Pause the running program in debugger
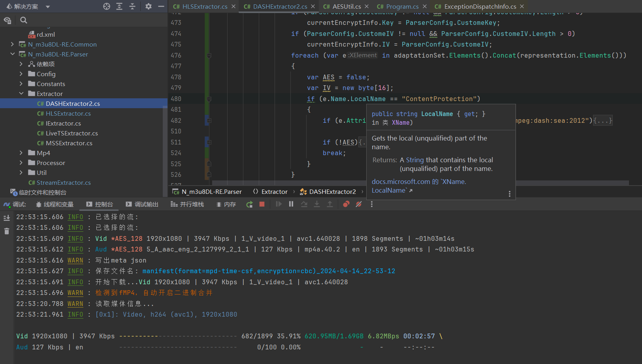642x364 pixels. click(x=291, y=204)
